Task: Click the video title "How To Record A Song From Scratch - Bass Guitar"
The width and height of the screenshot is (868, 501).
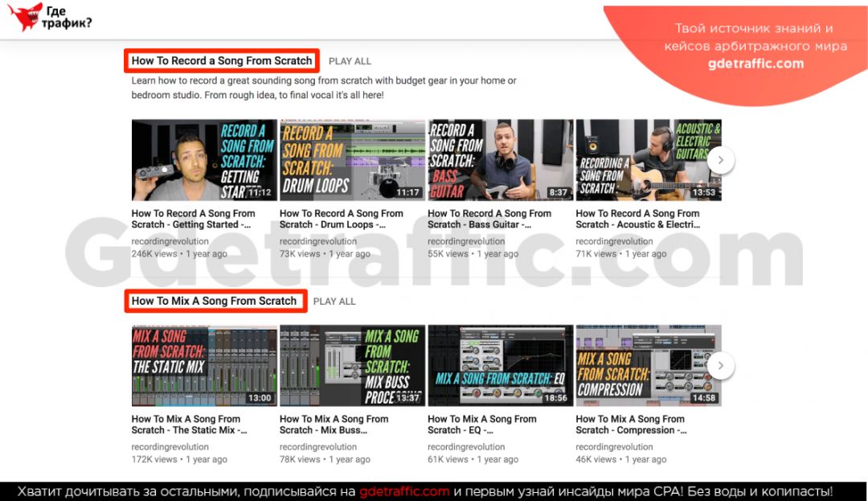Action: tap(492, 219)
